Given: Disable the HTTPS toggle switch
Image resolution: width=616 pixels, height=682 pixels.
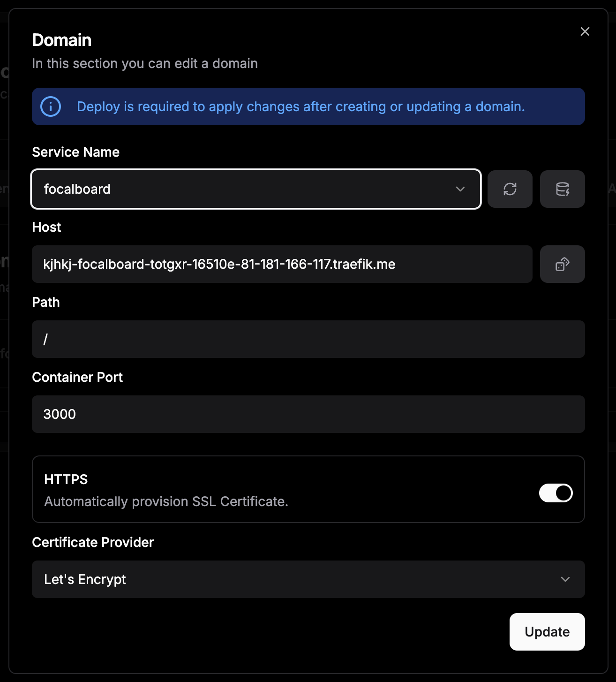Looking at the screenshot, I should pyautogui.click(x=556, y=493).
